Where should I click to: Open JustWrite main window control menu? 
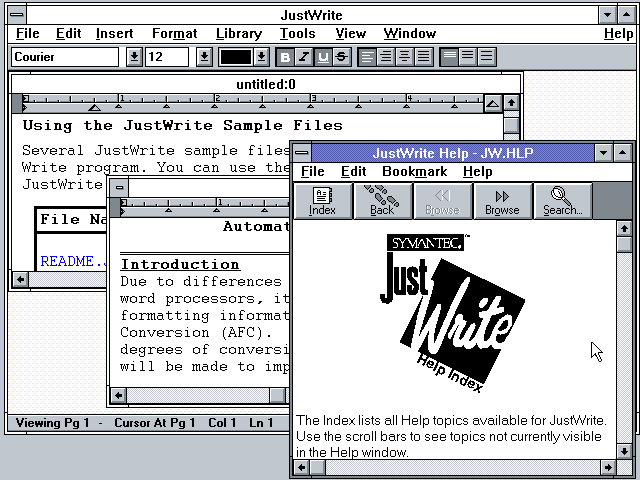(17, 15)
